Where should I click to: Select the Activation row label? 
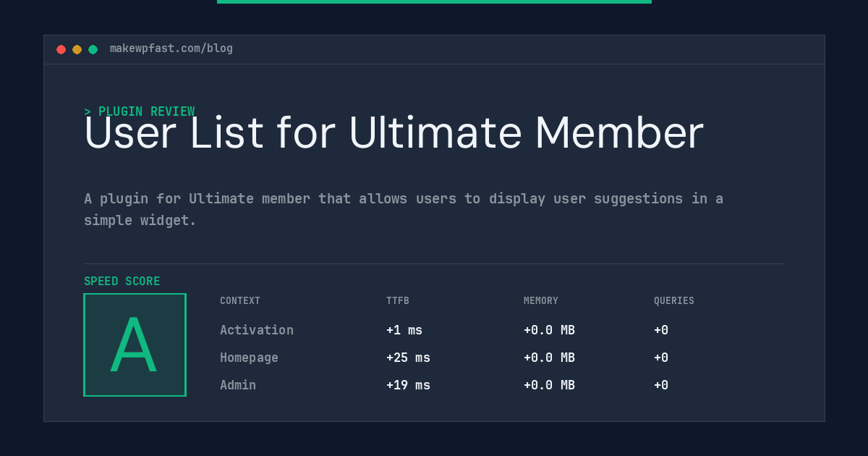tap(257, 330)
